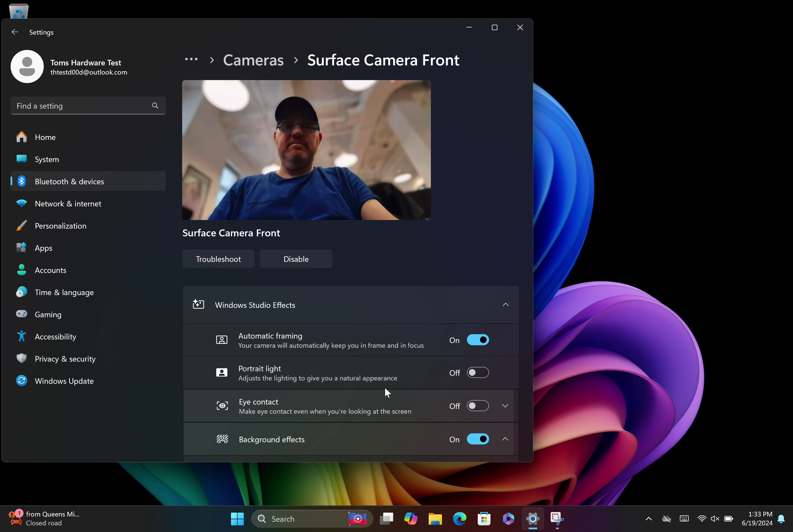Screen dimensions: 793x532
Task: Click the Find a setting search field
Action: 82,106
